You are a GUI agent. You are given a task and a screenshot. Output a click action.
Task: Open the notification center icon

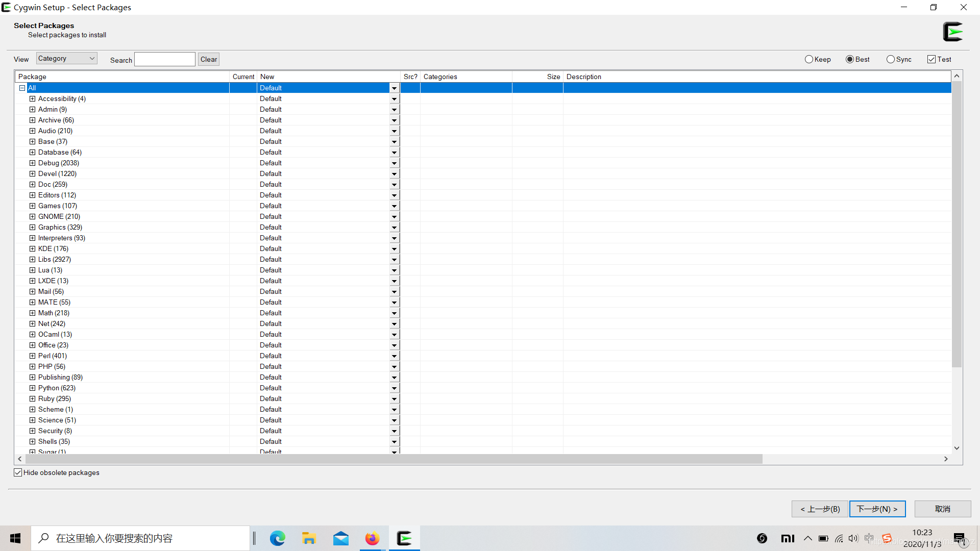click(x=960, y=538)
